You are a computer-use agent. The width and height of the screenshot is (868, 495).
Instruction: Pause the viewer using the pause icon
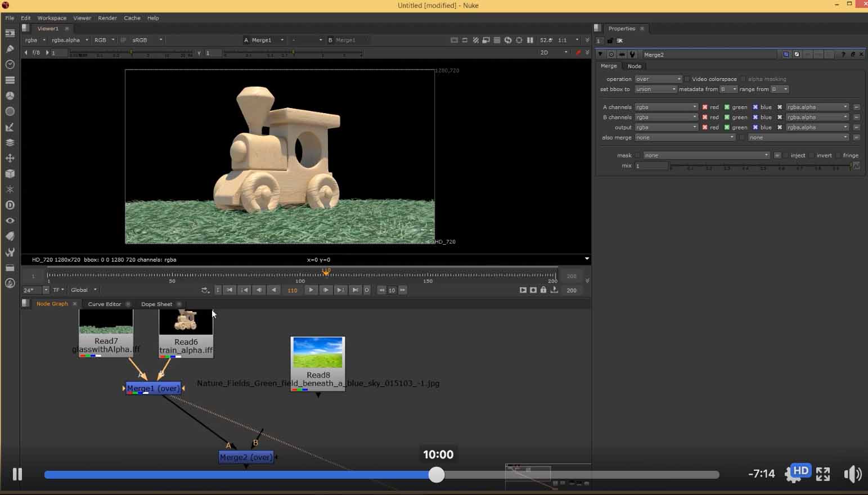point(530,40)
